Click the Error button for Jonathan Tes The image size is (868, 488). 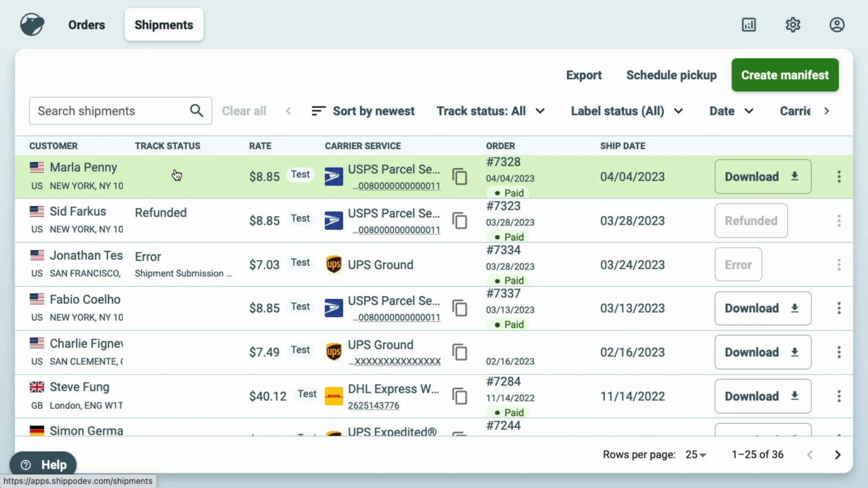[738, 264]
